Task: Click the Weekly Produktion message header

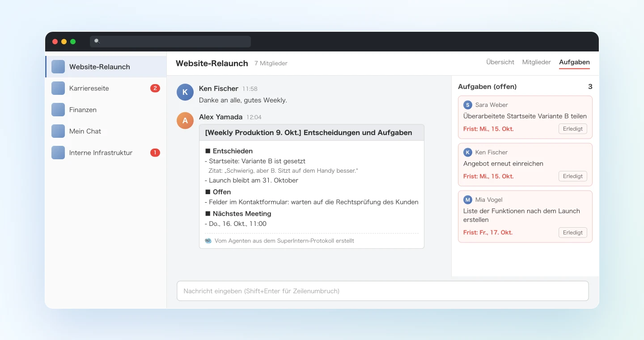Action: [312, 132]
